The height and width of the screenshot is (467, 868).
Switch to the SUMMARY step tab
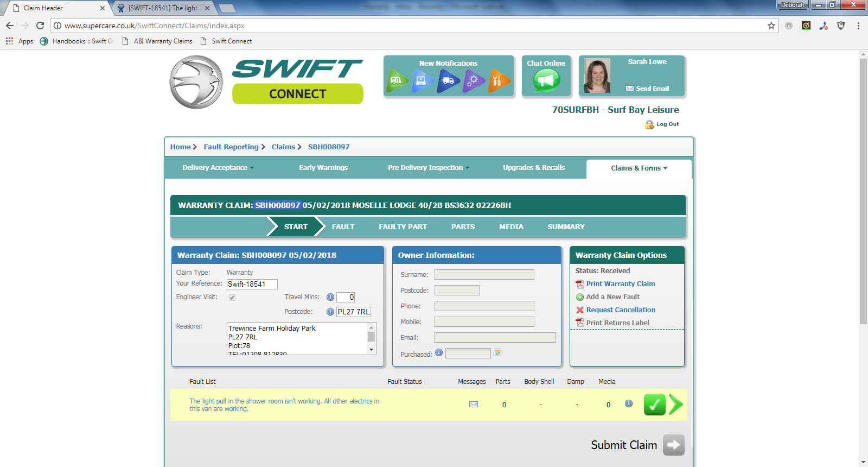pos(566,227)
